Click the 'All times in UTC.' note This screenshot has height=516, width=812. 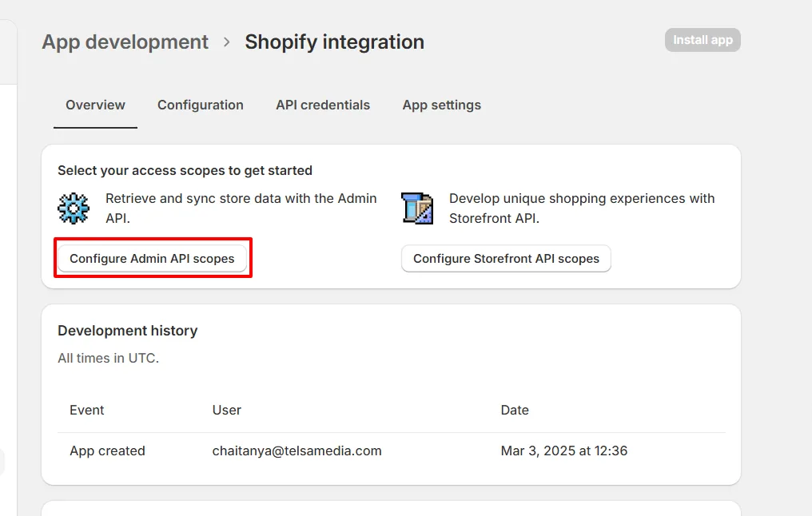108,358
